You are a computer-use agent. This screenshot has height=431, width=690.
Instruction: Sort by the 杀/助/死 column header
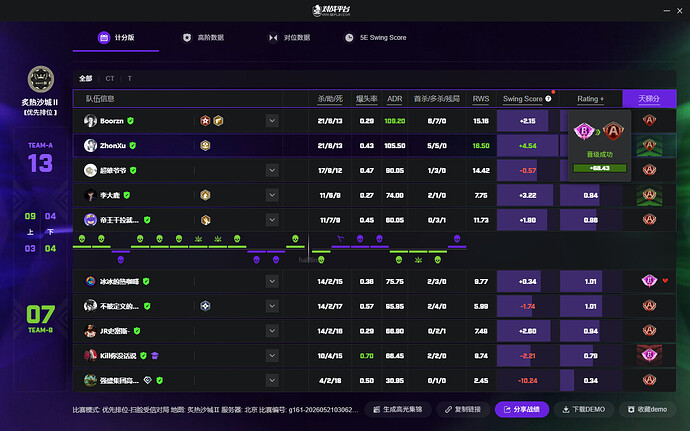(x=330, y=99)
